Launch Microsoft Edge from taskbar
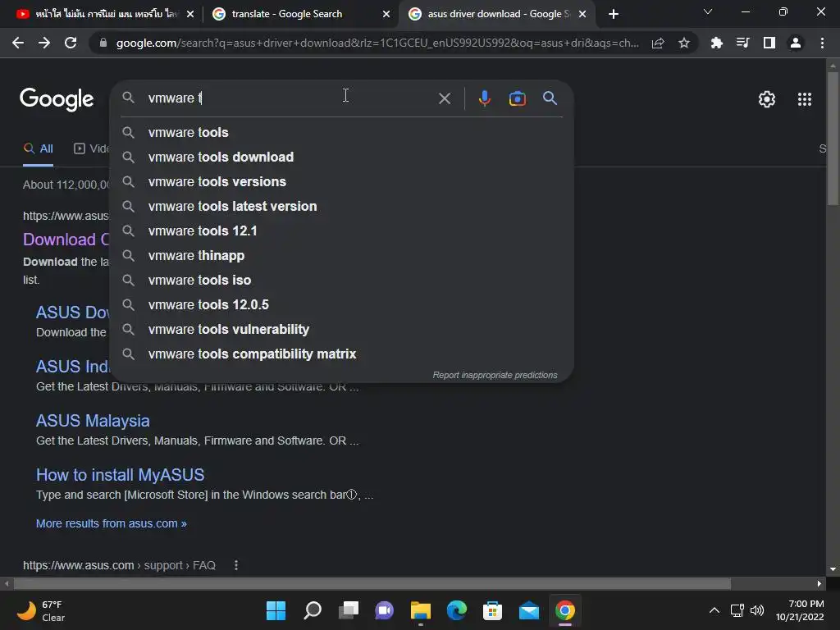 (x=456, y=610)
